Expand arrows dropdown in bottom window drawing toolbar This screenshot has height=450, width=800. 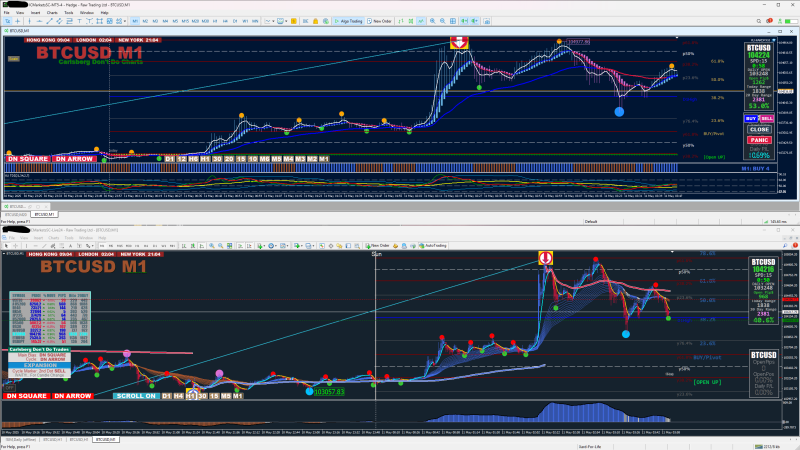point(92,245)
